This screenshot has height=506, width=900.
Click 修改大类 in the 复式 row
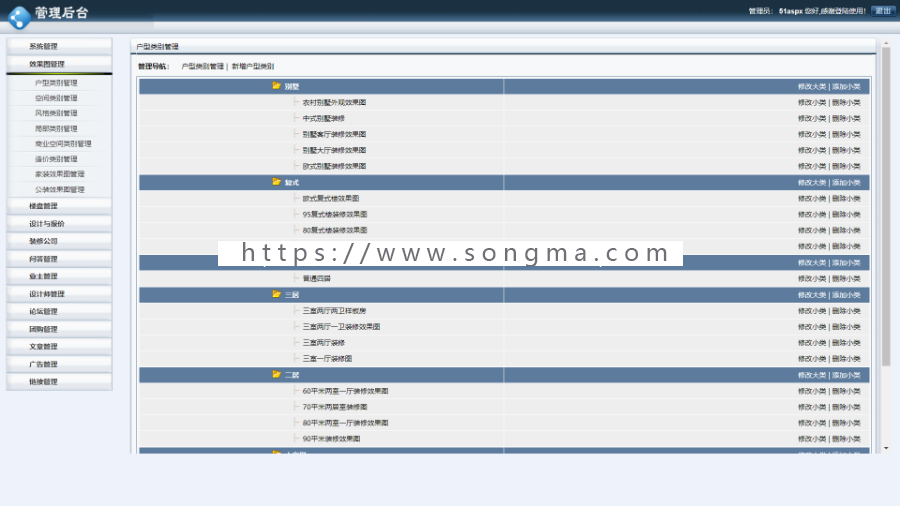(x=812, y=182)
